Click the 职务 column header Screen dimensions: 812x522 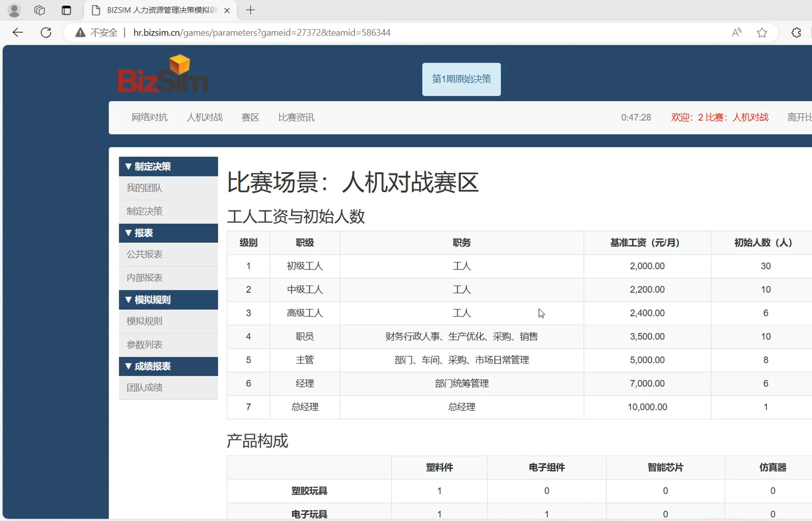tap(461, 243)
